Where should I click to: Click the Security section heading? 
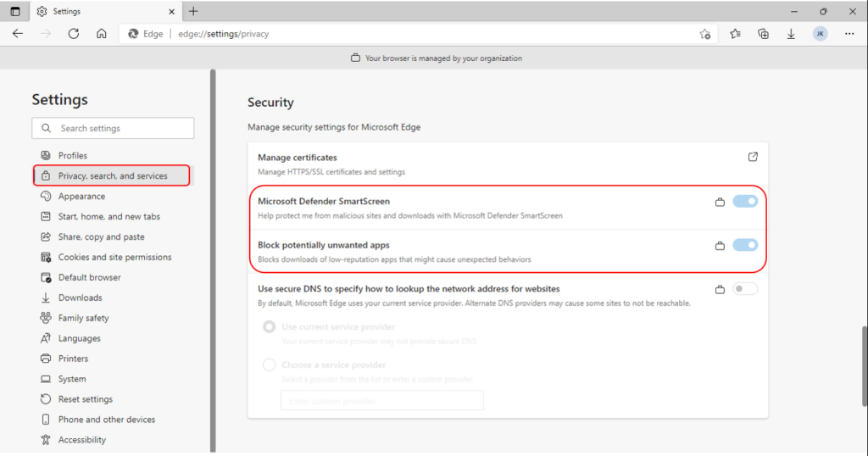point(270,103)
